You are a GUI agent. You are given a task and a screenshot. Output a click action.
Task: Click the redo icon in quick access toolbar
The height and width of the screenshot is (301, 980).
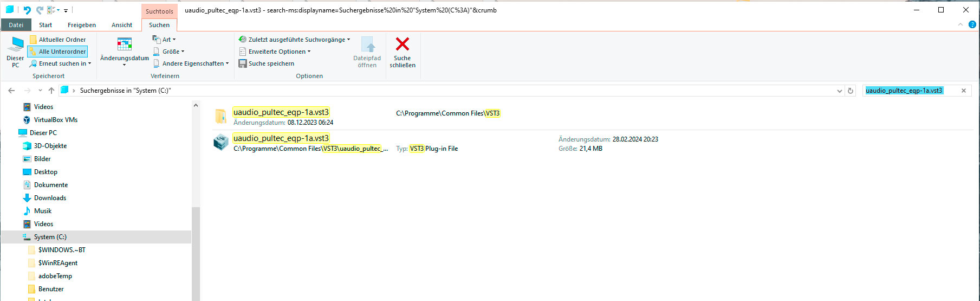point(40,10)
